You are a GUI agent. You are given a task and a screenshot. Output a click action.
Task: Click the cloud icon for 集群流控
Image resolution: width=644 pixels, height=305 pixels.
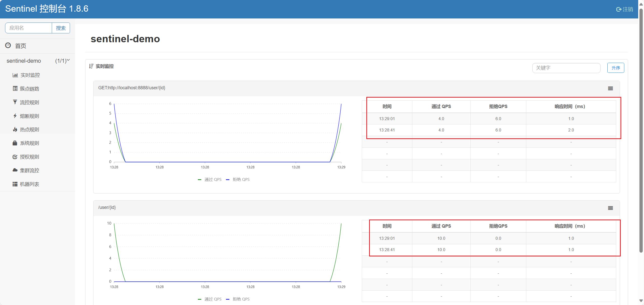point(15,170)
